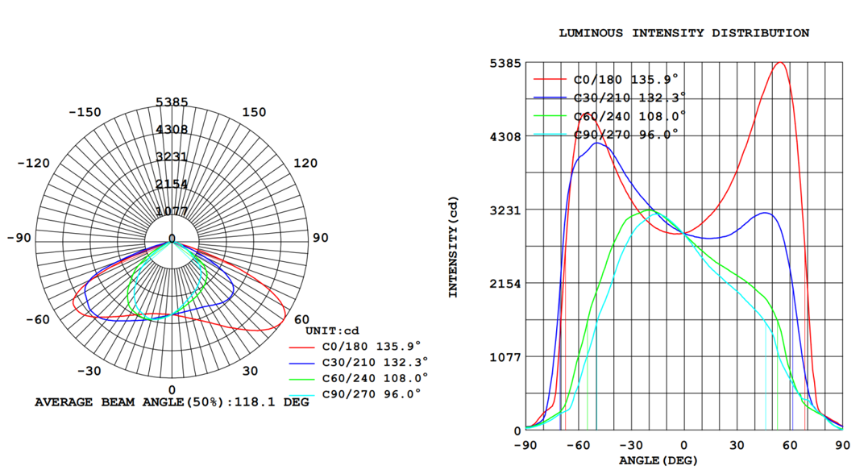Click the -150 angle label on polar plot
868x474 pixels.
point(85,112)
